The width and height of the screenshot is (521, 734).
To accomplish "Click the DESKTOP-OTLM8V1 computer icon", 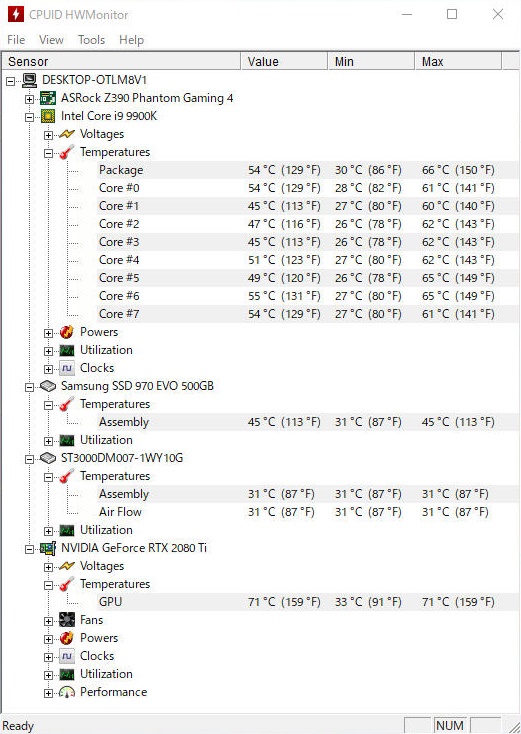I will [29, 81].
